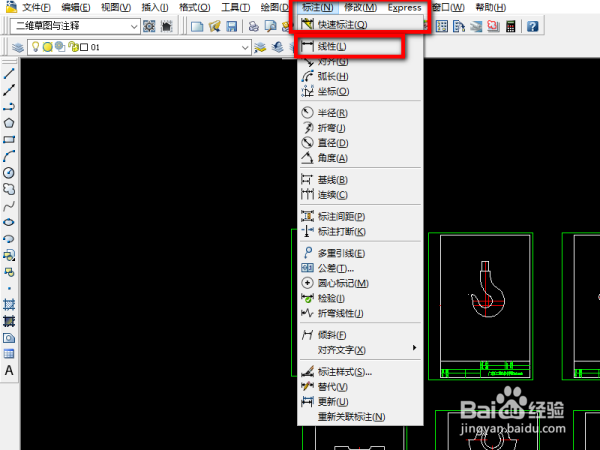The width and height of the screenshot is (600, 450).
Task: Open the Express menu
Action: [x=404, y=7]
